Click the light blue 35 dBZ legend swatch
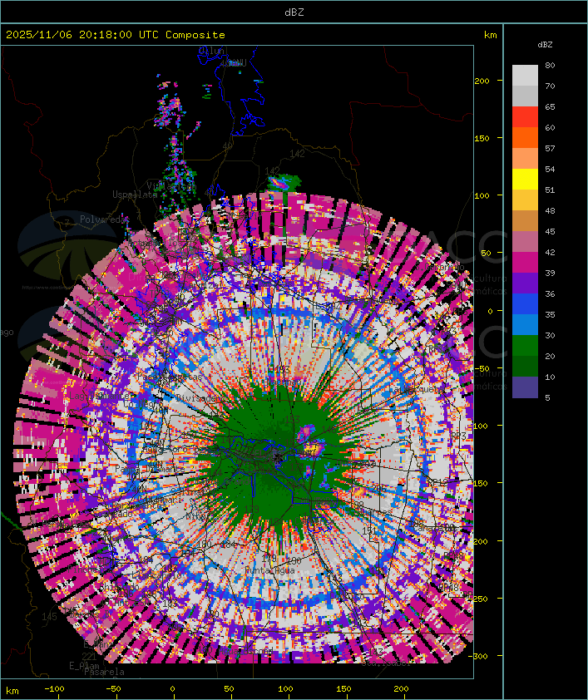Viewport: 588px width, 700px height. tap(525, 324)
